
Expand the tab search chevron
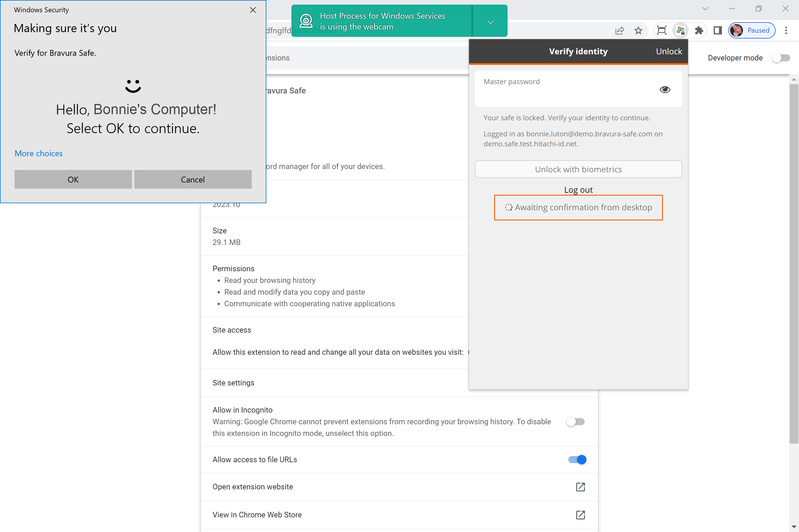(x=705, y=9)
